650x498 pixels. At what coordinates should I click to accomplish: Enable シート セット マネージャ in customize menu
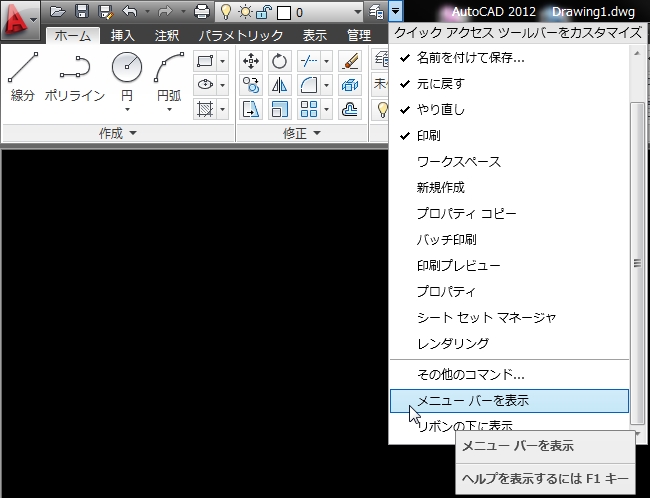coord(509,318)
